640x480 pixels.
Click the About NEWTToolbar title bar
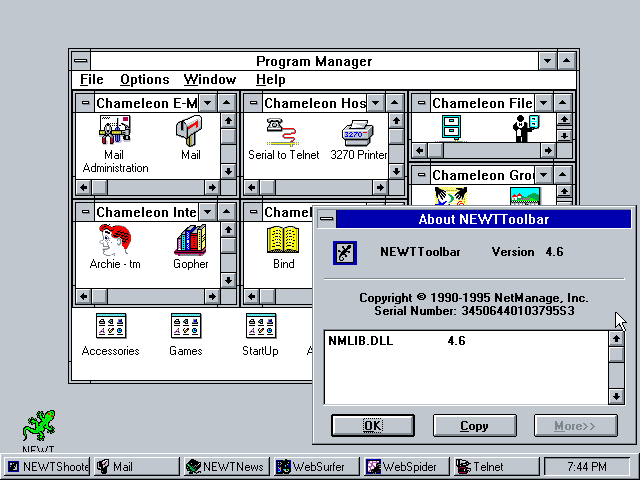(x=484, y=219)
